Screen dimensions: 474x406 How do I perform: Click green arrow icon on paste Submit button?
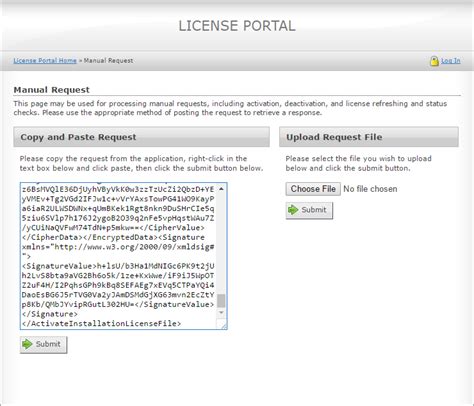click(27, 344)
